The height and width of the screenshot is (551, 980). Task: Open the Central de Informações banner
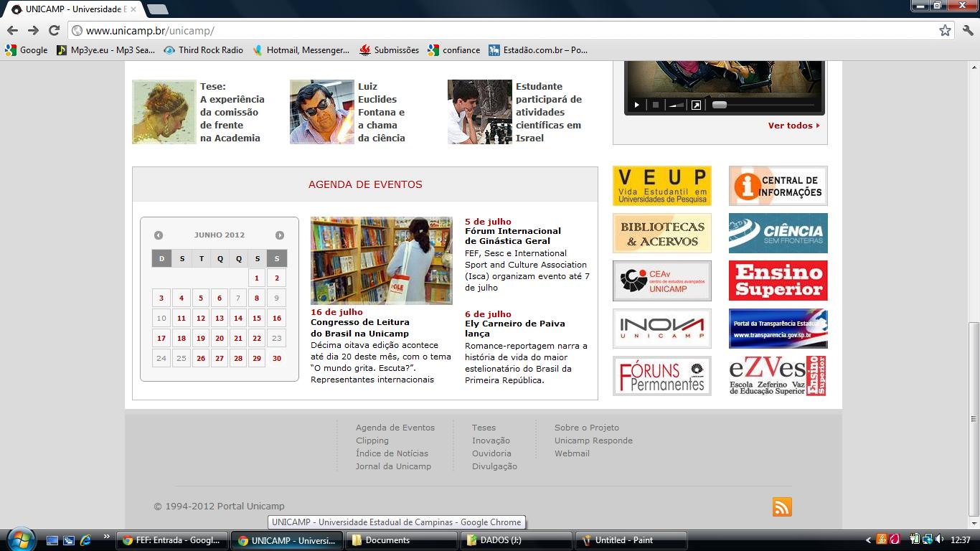[778, 186]
